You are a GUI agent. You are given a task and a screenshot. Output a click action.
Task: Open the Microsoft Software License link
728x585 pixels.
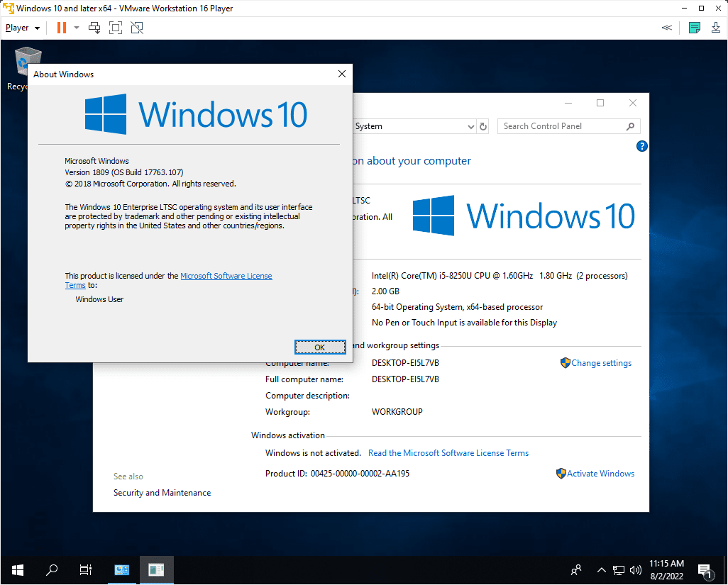coord(226,276)
